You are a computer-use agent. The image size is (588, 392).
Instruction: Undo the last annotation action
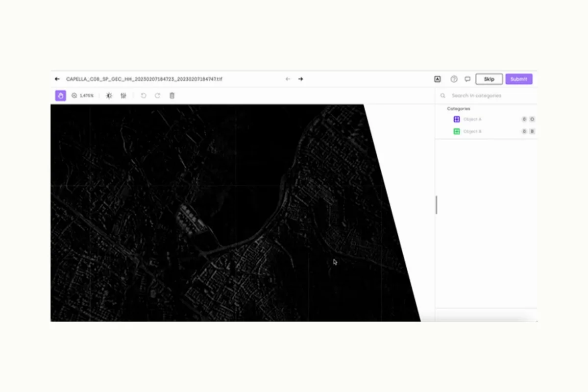tap(144, 96)
